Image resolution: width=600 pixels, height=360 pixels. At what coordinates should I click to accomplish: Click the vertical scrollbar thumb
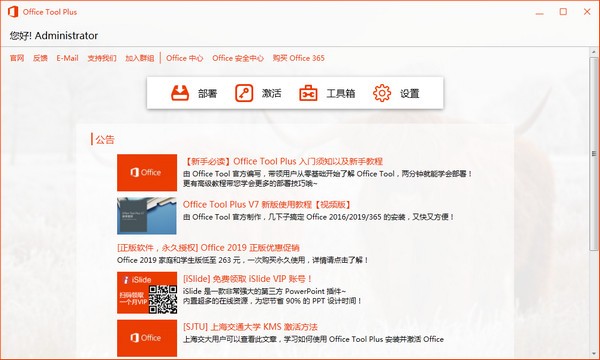point(594,153)
